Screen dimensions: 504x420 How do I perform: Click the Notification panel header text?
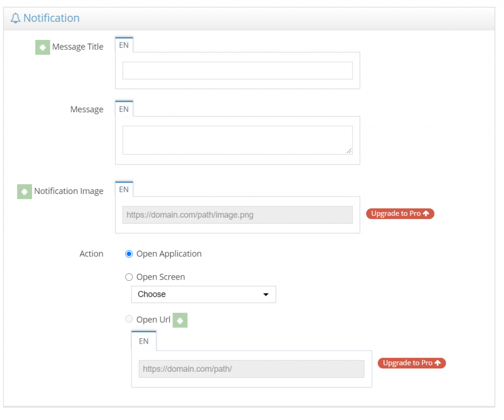(51, 18)
